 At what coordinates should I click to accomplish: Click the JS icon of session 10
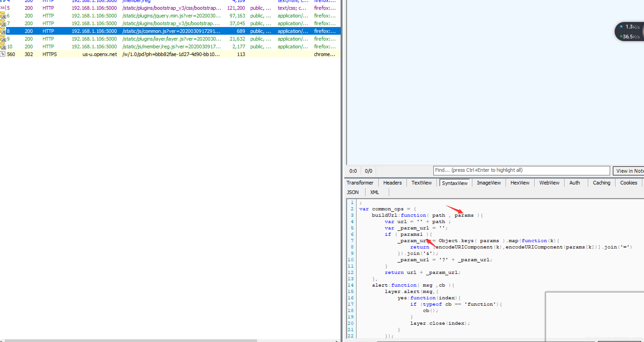[x=3, y=47]
